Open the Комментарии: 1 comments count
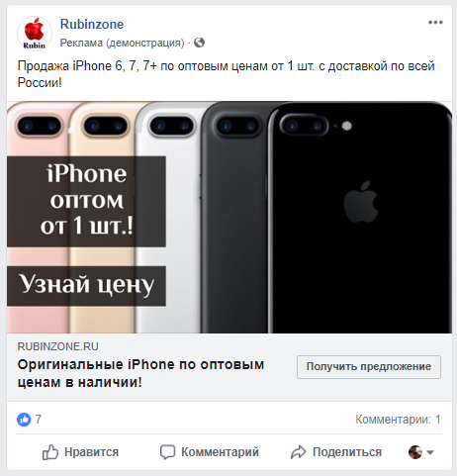Screen dimensions: 457x476 [398, 420]
